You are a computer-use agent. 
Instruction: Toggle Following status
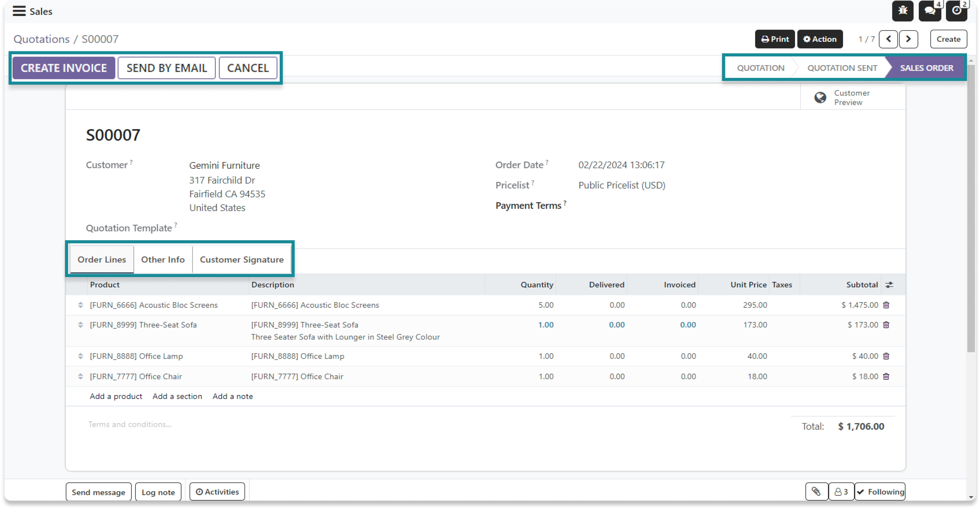[x=880, y=491]
